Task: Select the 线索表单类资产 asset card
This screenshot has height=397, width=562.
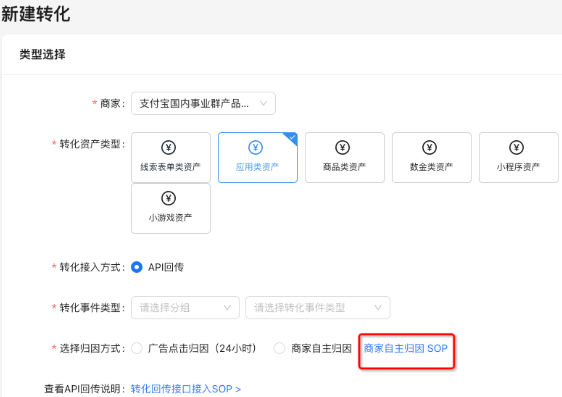Action: tap(171, 157)
